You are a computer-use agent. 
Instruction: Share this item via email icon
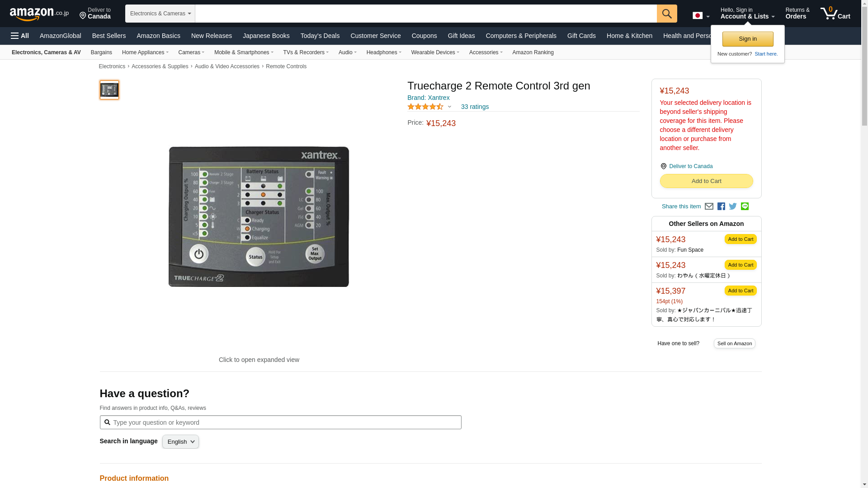click(x=709, y=206)
